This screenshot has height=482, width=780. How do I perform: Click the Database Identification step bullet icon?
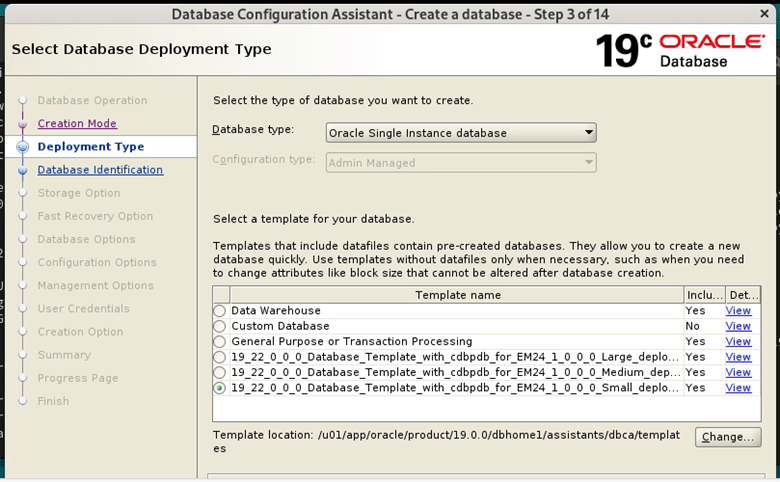click(x=22, y=170)
